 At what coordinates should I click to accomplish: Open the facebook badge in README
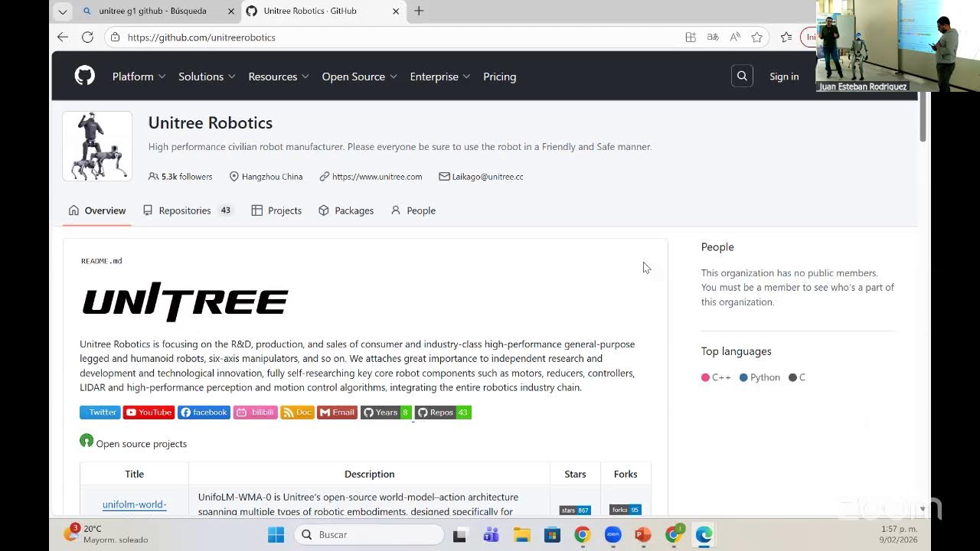coord(204,412)
